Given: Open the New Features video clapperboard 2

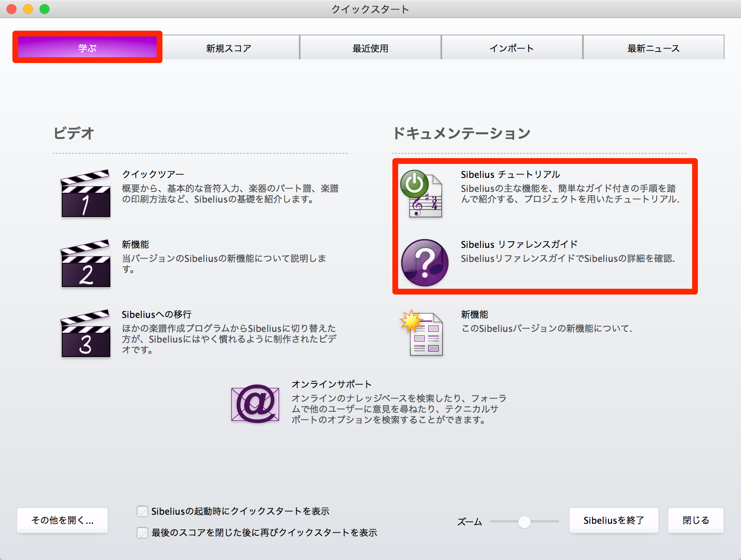Looking at the screenshot, I should [x=86, y=263].
